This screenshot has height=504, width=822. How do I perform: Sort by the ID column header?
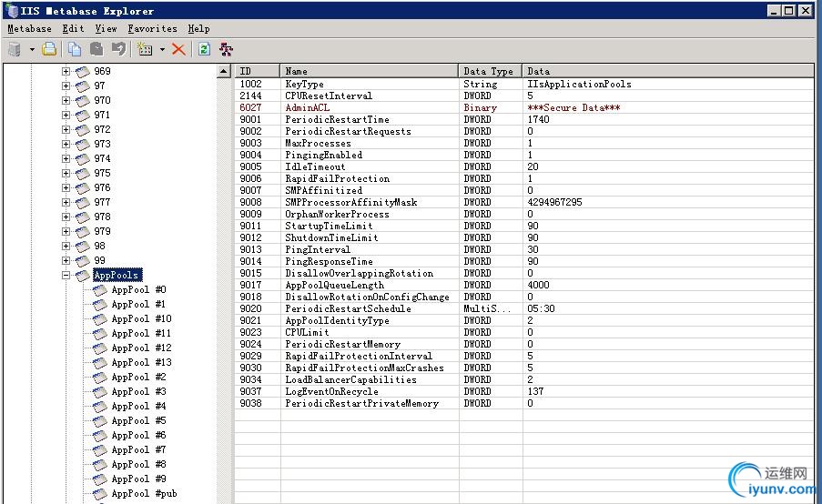coord(257,71)
